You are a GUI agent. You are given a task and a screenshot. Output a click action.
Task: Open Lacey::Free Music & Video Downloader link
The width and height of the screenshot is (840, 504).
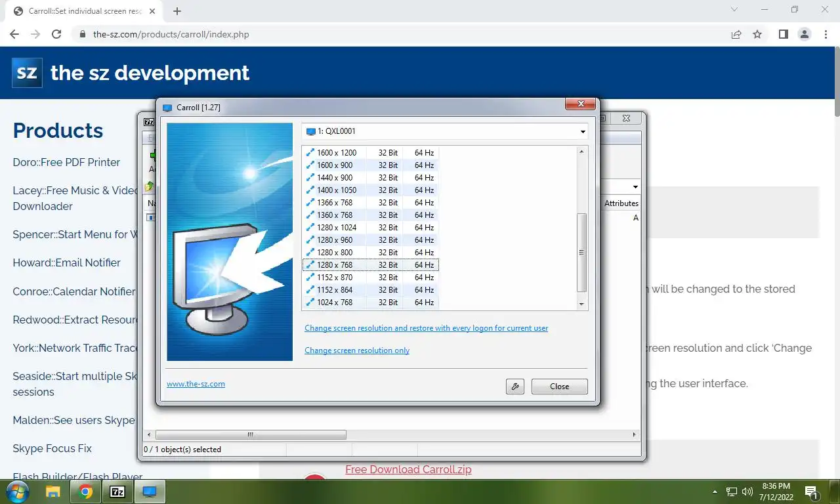pos(75,198)
